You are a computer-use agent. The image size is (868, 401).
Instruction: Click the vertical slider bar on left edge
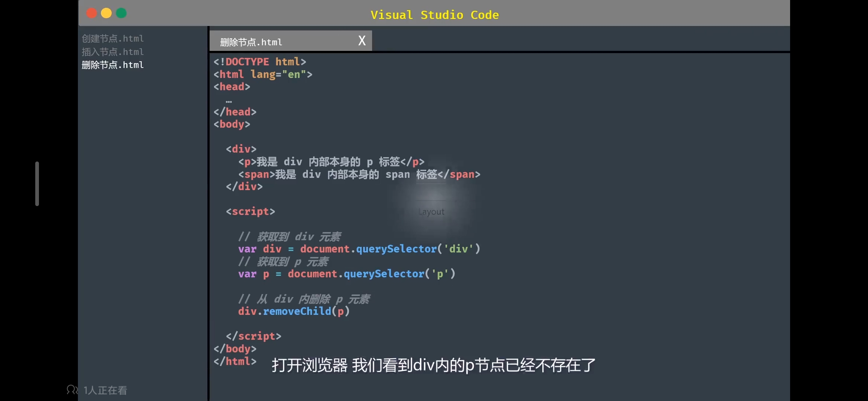37,183
